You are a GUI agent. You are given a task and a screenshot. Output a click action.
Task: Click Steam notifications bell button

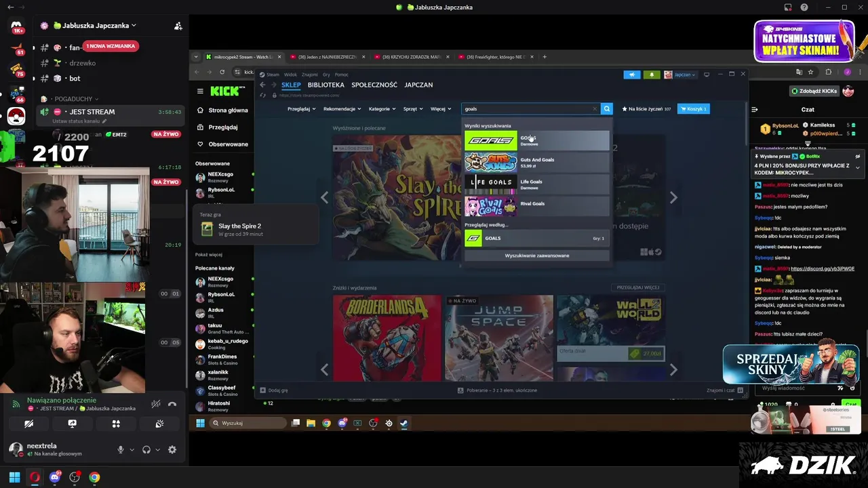(652, 75)
